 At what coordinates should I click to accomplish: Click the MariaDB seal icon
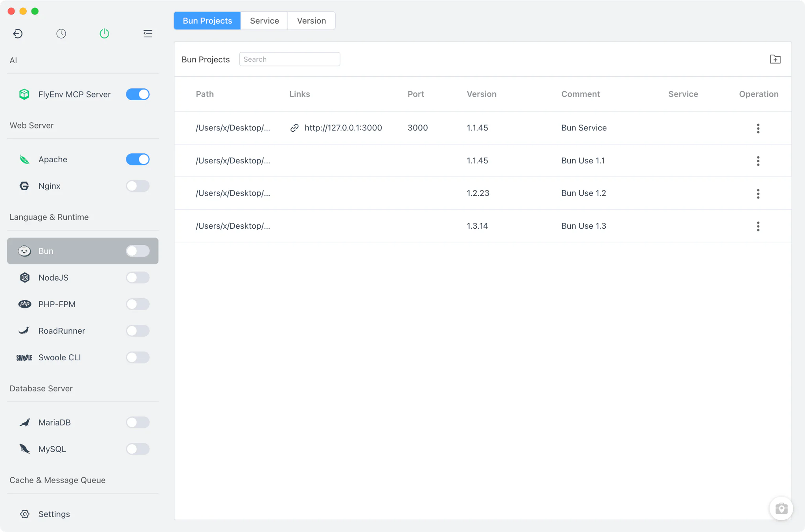coord(24,422)
